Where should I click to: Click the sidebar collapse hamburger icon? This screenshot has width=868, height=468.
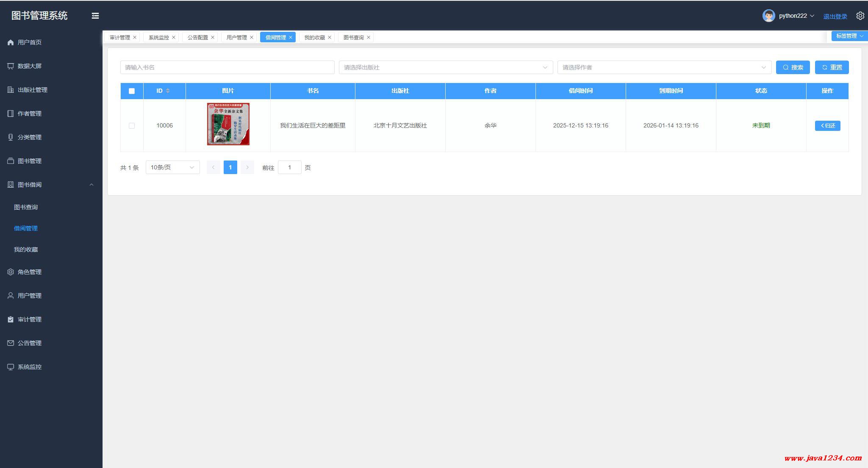pos(95,16)
